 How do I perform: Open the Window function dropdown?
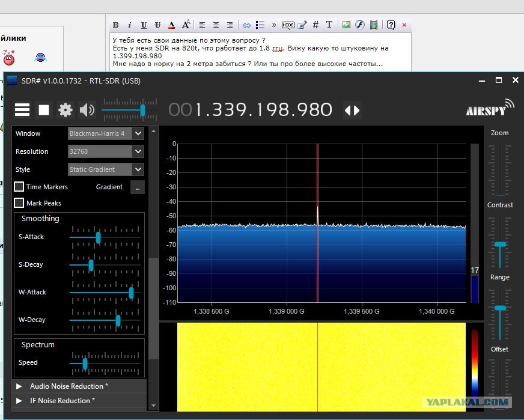click(106, 133)
